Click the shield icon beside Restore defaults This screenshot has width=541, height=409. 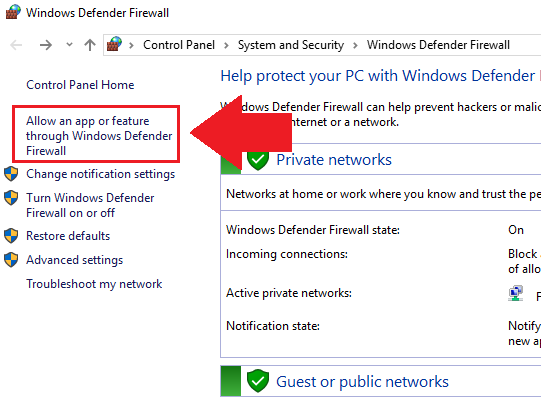point(11,236)
